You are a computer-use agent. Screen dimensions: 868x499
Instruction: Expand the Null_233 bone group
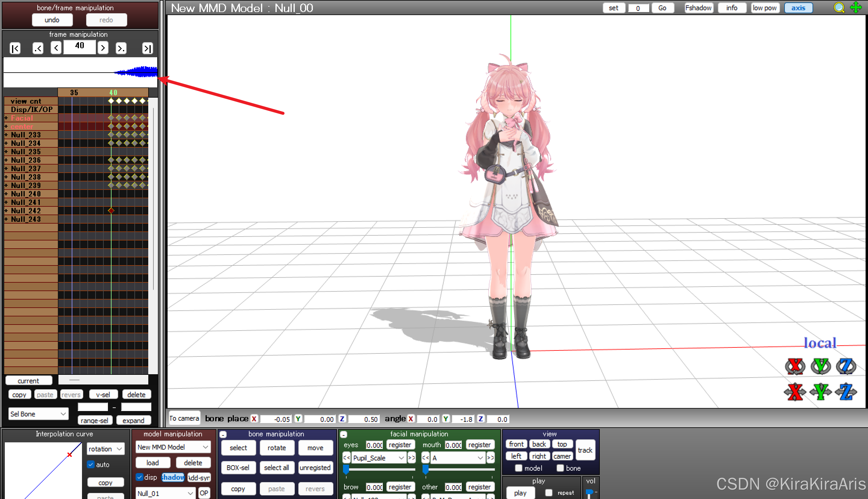click(x=6, y=135)
